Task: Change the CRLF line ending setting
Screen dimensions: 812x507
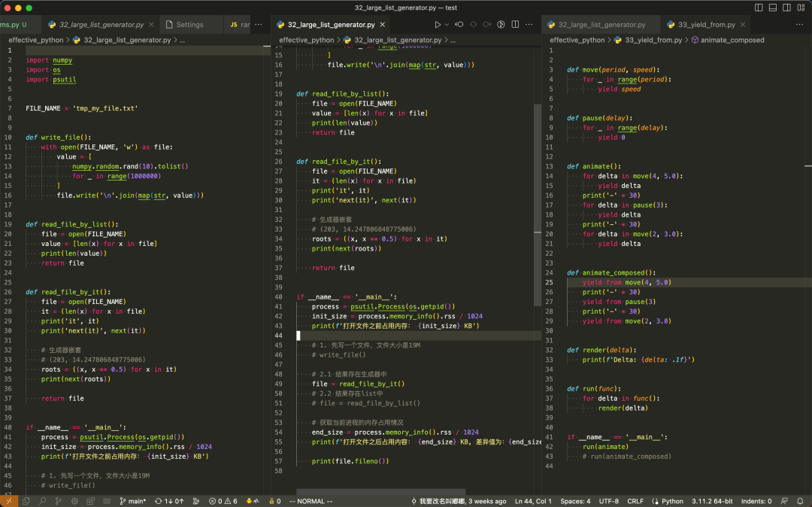Action: [635, 501]
